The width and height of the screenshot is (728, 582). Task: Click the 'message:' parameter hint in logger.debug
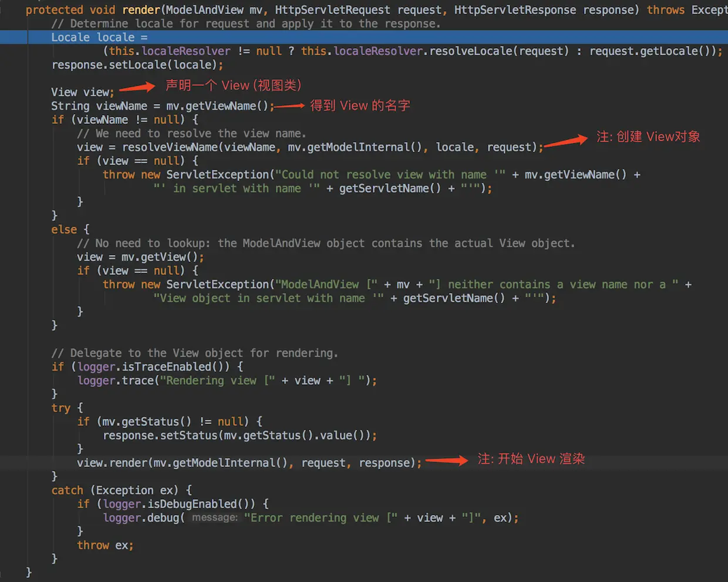[x=215, y=517]
